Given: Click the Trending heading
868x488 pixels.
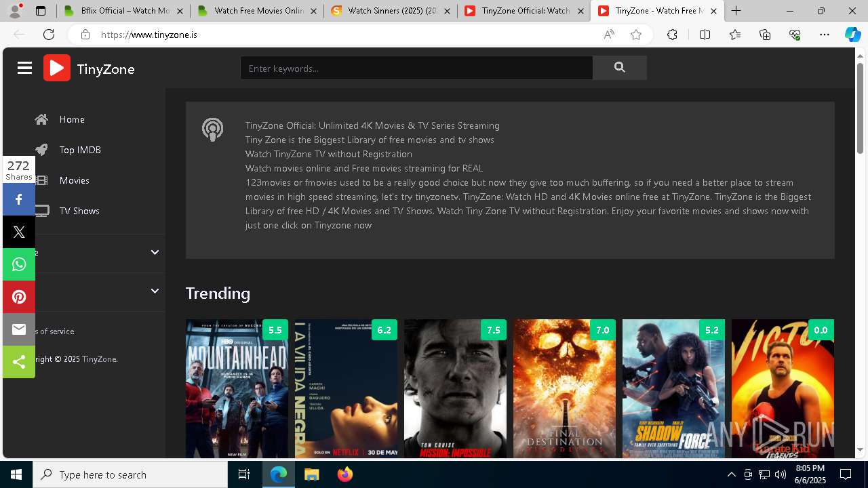Looking at the screenshot, I should click(218, 293).
